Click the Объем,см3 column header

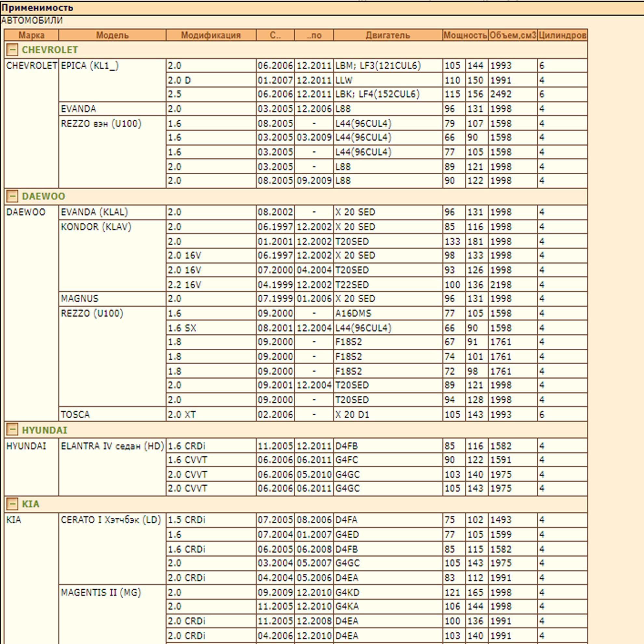tap(513, 35)
